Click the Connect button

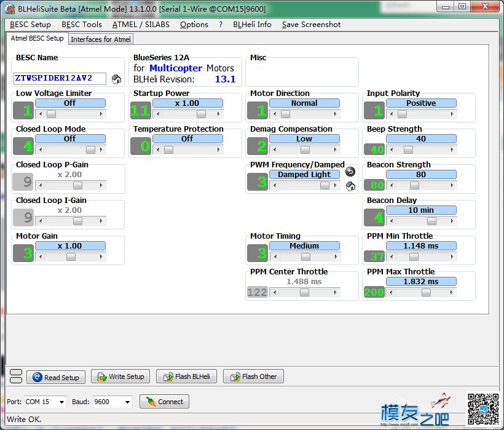point(164,401)
